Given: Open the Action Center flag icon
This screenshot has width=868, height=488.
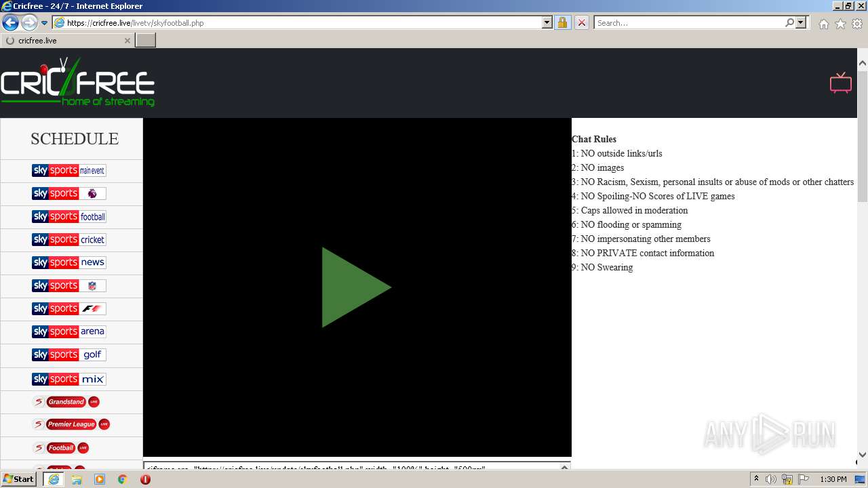Looking at the screenshot, I should tap(804, 479).
